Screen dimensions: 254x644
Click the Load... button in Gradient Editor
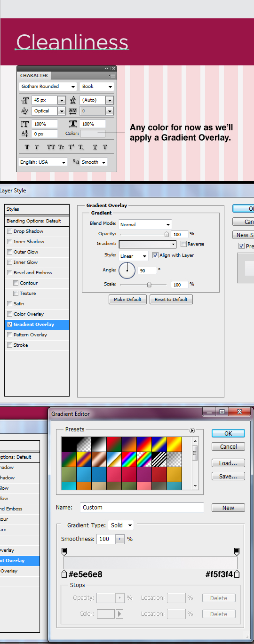[228, 463]
